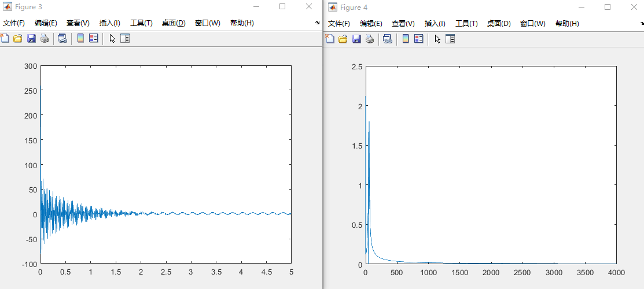Click y-axis label 1.5 in Figure 4
The width and height of the screenshot is (644, 289).
(x=358, y=146)
